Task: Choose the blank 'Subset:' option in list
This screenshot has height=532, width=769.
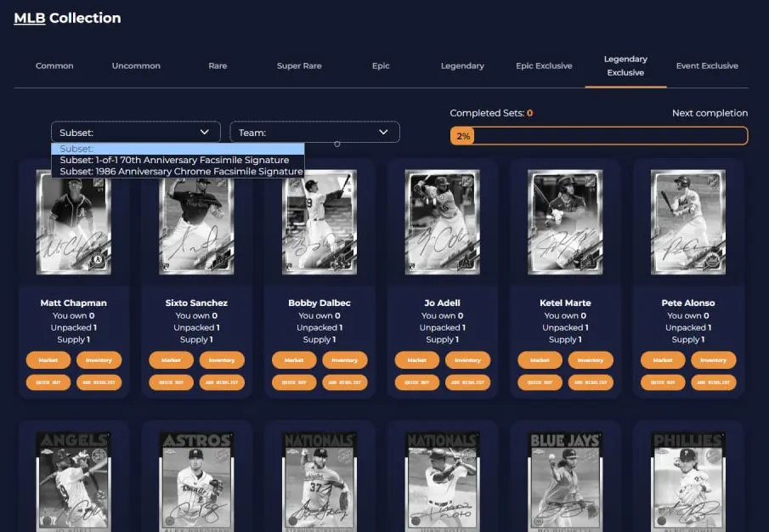Action: [x=178, y=149]
